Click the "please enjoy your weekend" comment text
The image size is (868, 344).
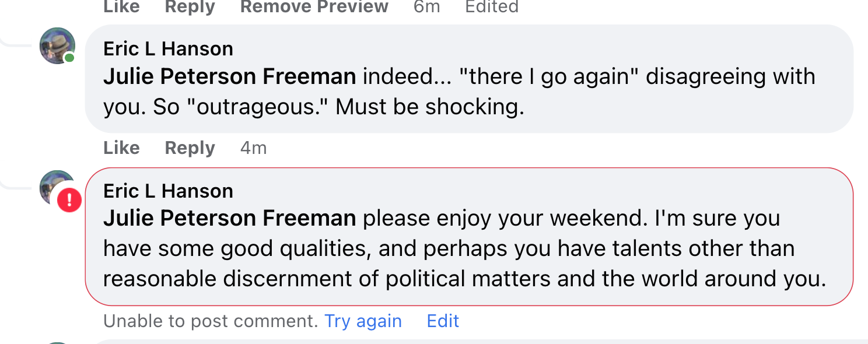pyautogui.click(x=467, y=249)
